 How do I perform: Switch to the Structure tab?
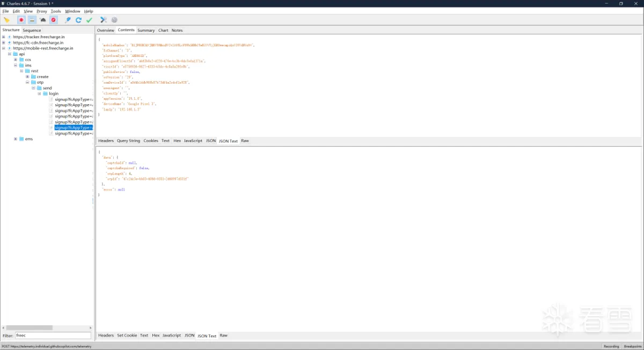pyautogui.click(x=11, y=30)
